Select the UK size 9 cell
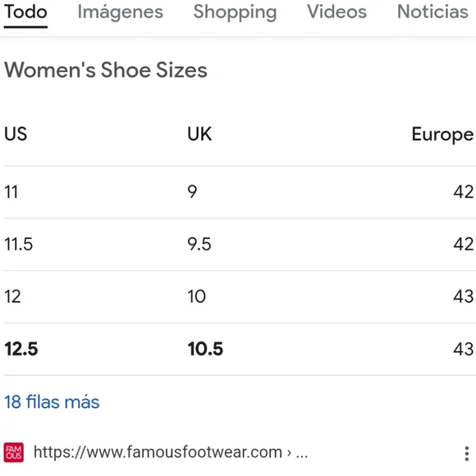The width and height of the screenshot is (476, 476). click(192, 192)
